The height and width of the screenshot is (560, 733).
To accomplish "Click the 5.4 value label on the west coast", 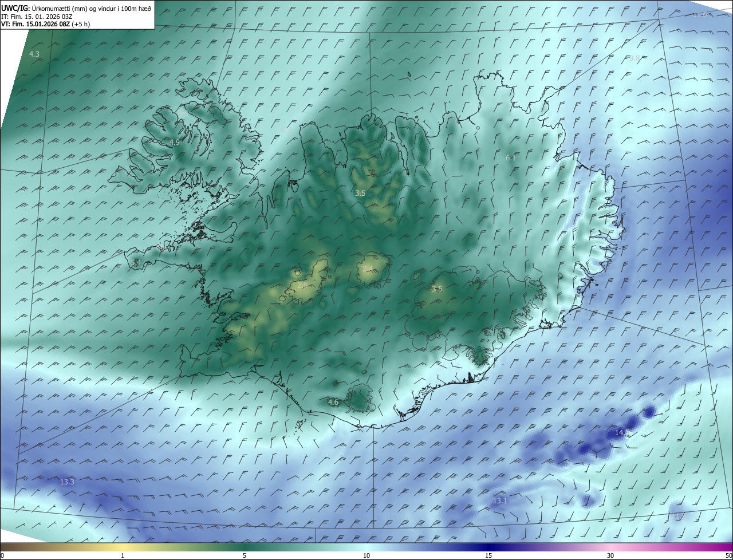I will tap(136, 262).
